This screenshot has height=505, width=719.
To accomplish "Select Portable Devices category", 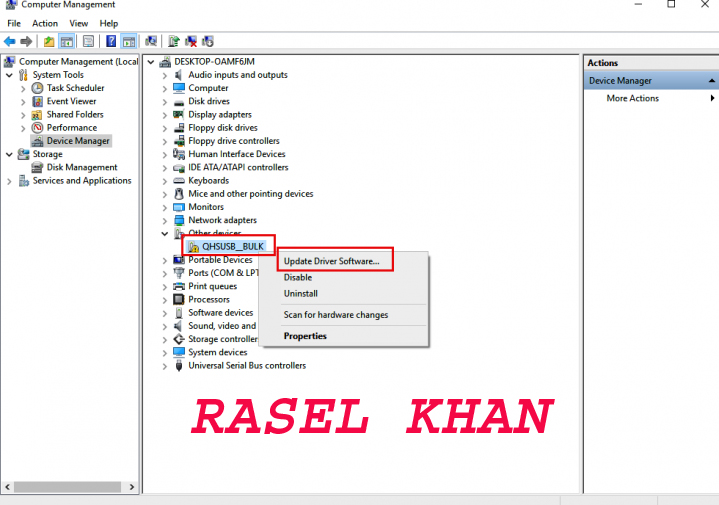I will 220,260.
